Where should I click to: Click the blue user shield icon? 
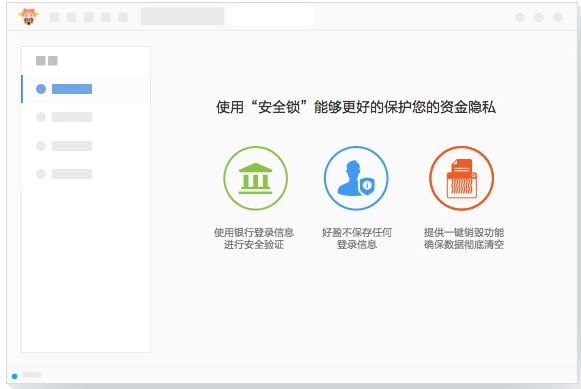(x=356, y=178)
